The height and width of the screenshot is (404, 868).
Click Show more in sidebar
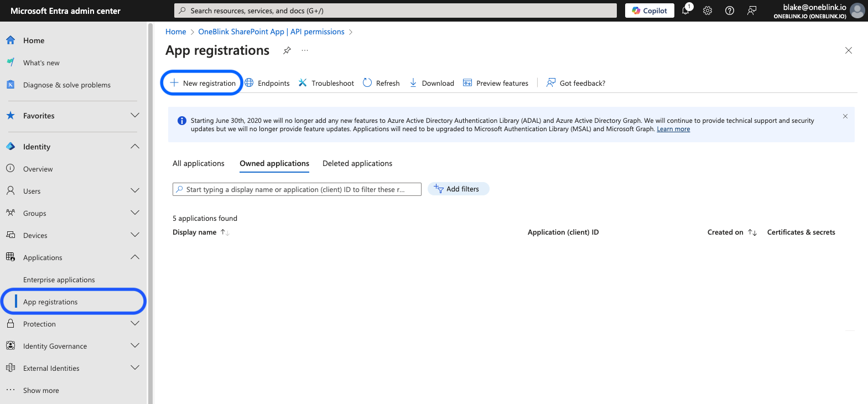pos(41,390)
